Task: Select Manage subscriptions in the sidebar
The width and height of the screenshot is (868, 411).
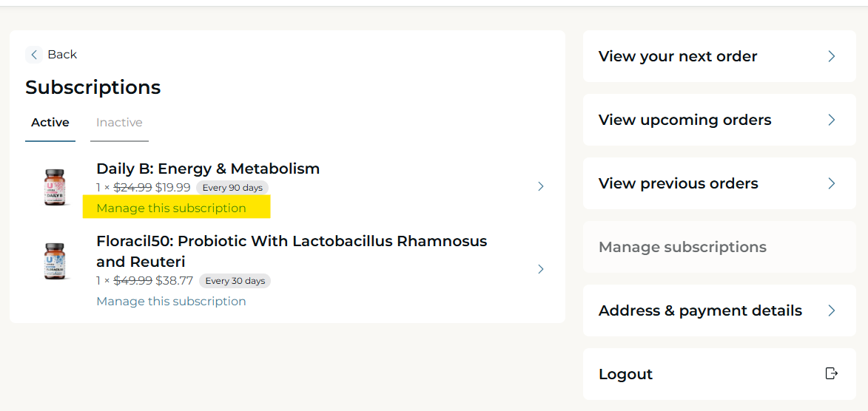Action: (682, 247)
